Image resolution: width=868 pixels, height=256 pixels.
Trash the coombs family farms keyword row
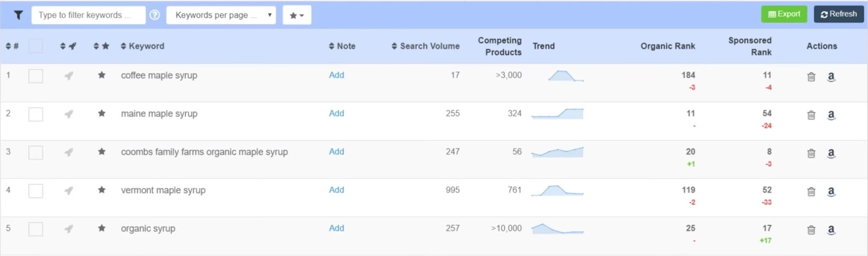click(x=811, y=153)
